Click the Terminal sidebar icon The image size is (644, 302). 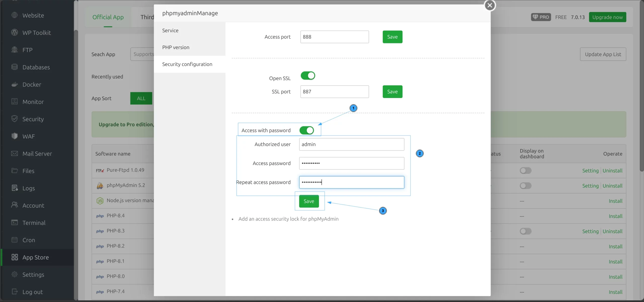pos(15,222)
